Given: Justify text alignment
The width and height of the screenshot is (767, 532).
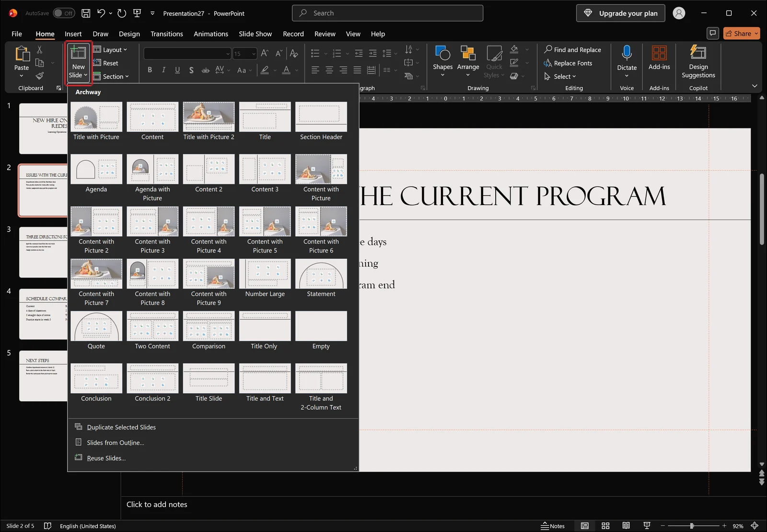Looking at the screenshot, I should click(357, 70).
